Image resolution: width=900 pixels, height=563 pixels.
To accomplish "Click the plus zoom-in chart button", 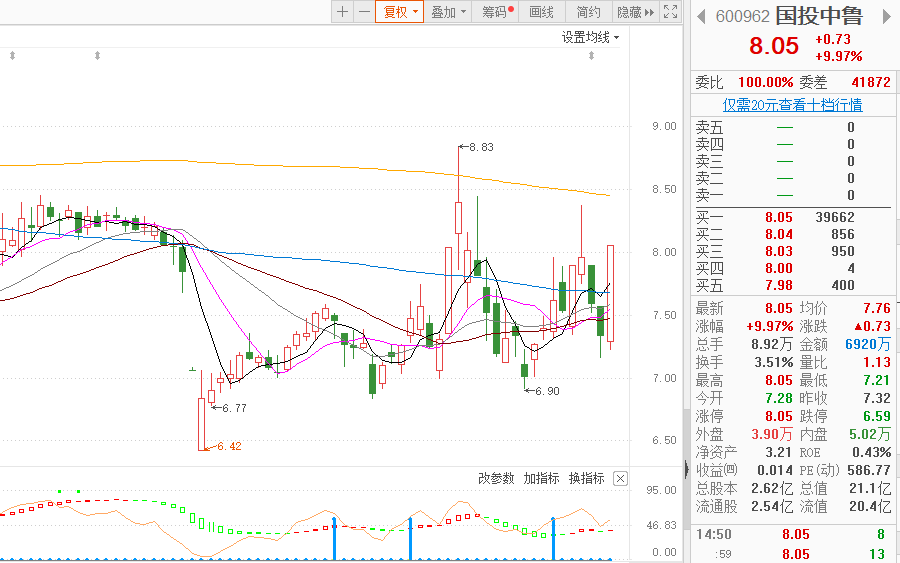I will tap(342, 12).
